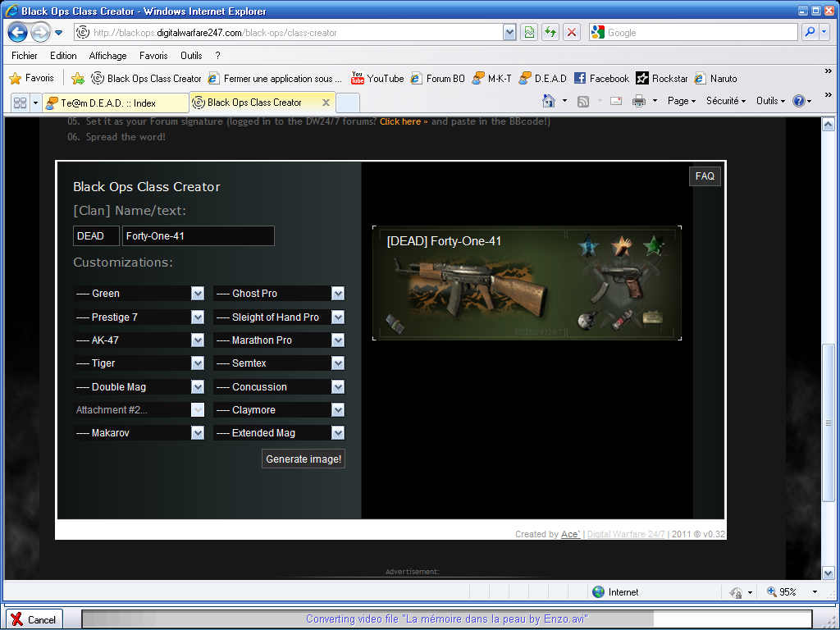Click the search magnifier button
This screenshot has width=840, height=630.
click(x=810, y=33)
